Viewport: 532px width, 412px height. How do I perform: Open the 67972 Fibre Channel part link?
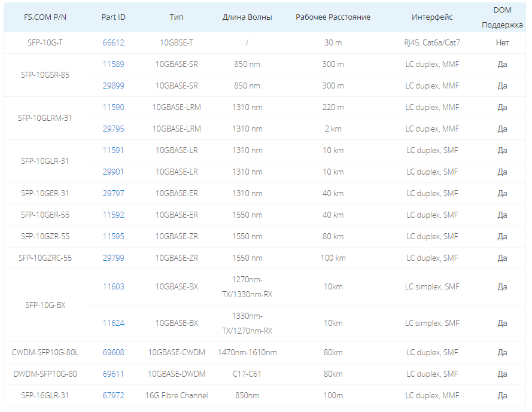113,395
